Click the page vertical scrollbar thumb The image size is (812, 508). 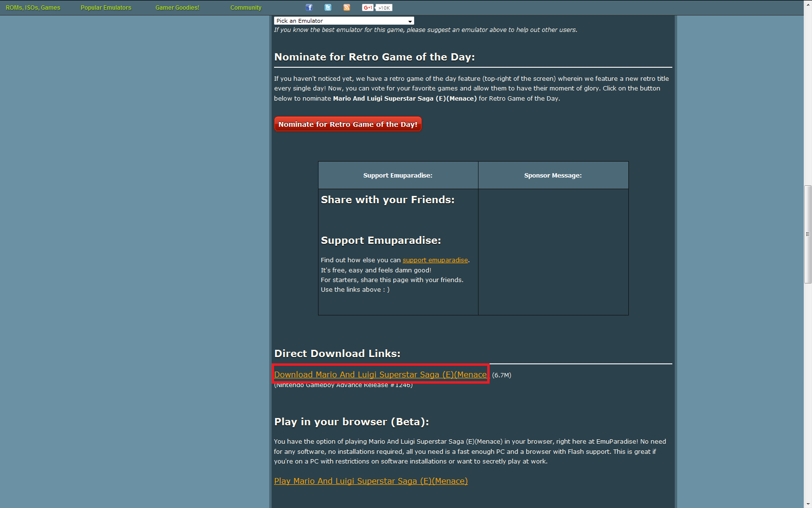coord(808,234)
